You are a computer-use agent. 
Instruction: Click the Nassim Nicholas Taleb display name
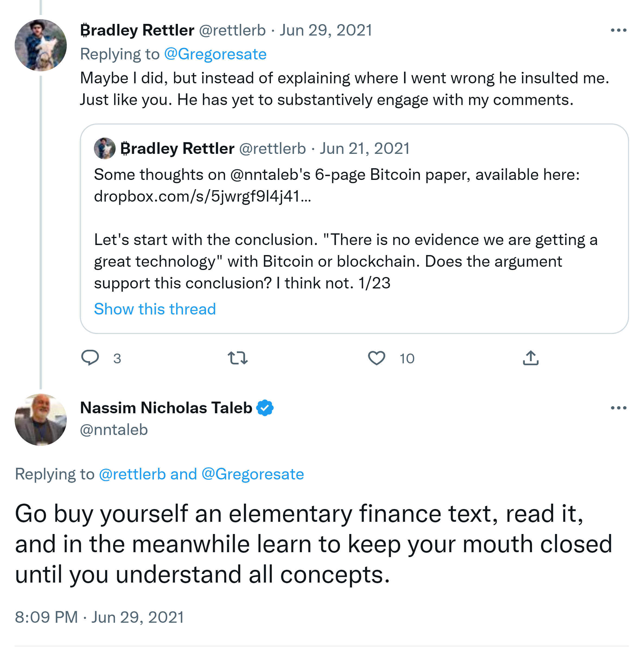(166, 408)
